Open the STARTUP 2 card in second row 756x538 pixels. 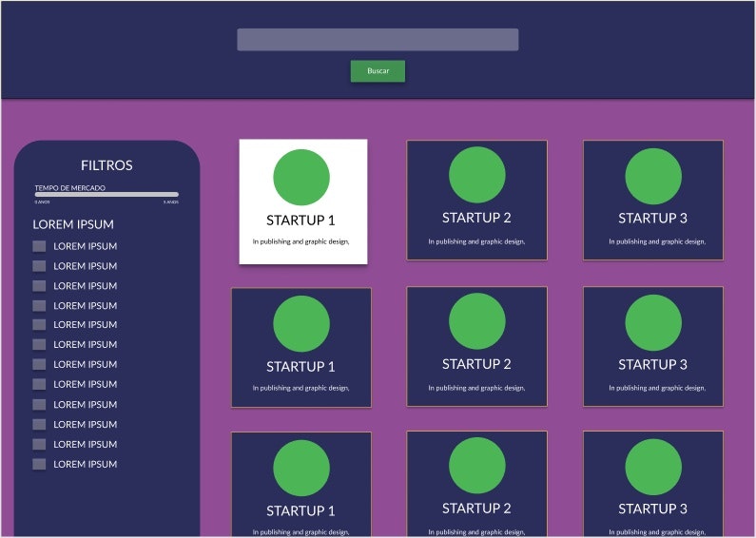(476, 347)
